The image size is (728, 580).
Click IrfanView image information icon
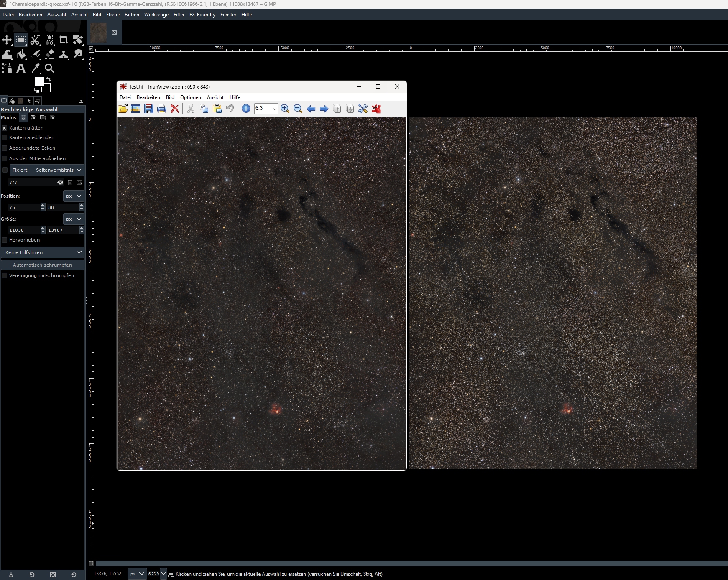point(246,109)
